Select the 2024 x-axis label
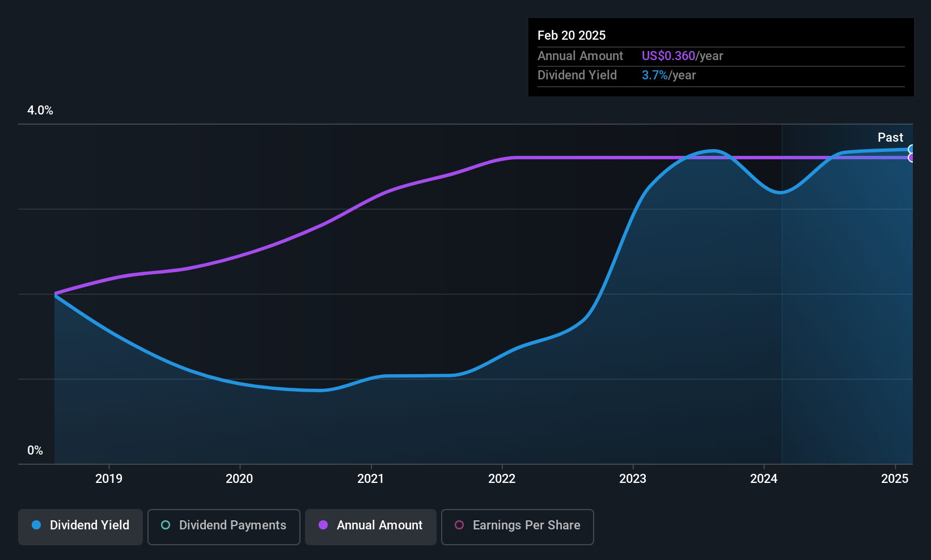Image resolution: width=931 pixels, height=560 pixels. tap(764, 479)
